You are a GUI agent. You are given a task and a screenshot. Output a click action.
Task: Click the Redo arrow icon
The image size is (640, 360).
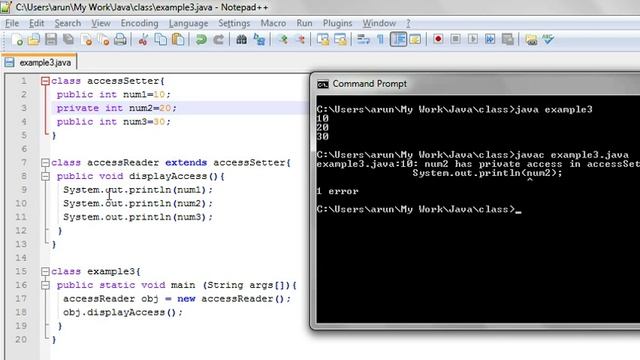tap(218, 40)
